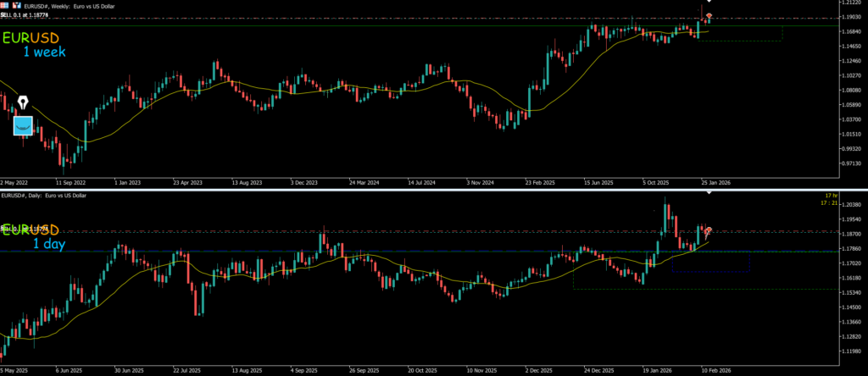Click the 17 hr candle countdown timer
This screenshot has height=376, width=868.
tap(829, 196)
